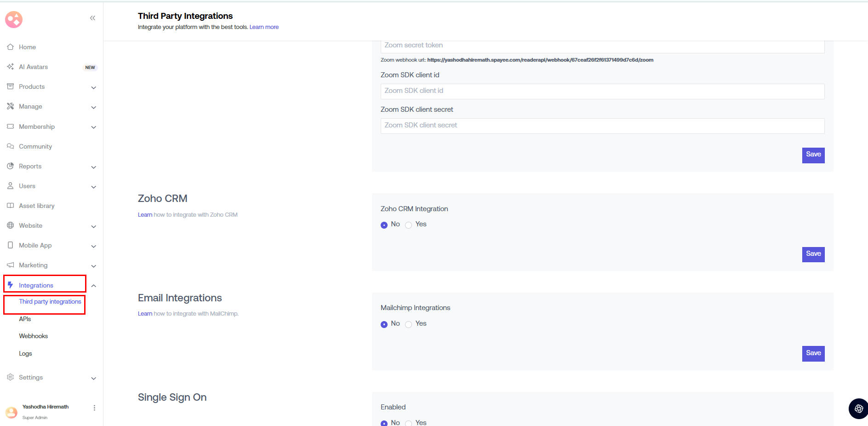The width and height of the screenshot is (868, 426).
Task: Select Yes for Zoho CRM Integration
Action: coord(408,225)
